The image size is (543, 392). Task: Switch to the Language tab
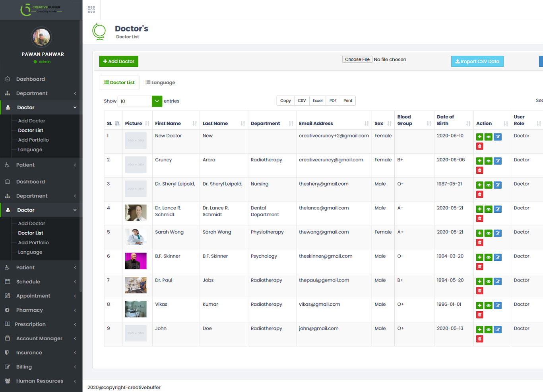coord(160,83)
